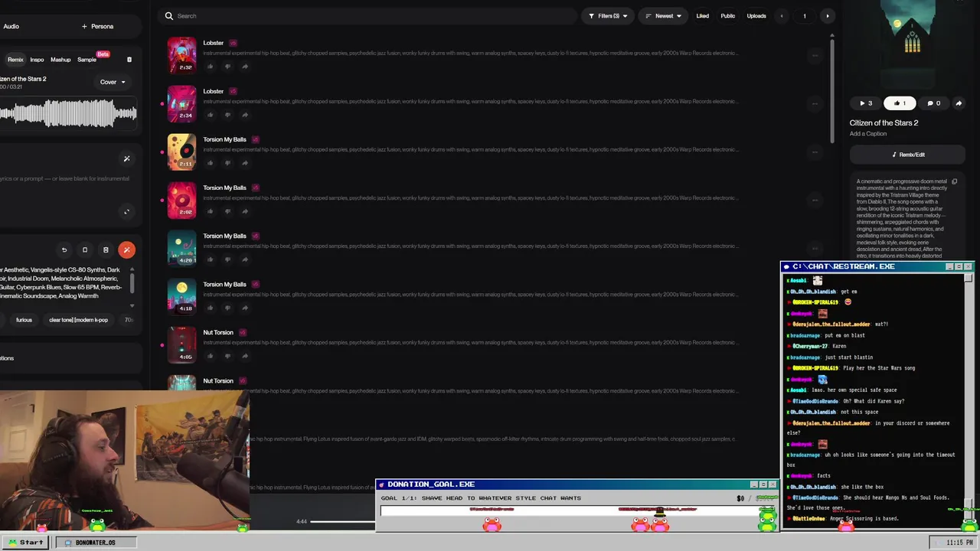The height and width of the screenshot is (551, 980).
Task: Like the Lobster 2:34 track
Action: 210,115
